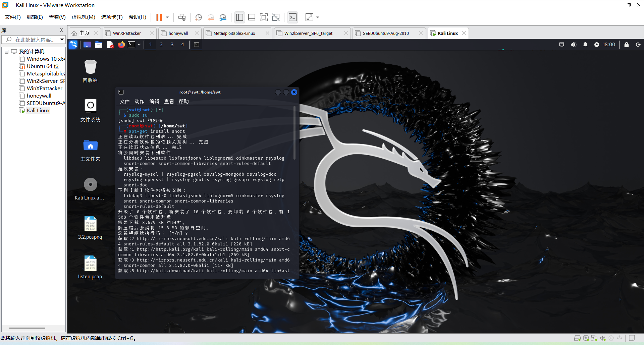
Task: Revert the virtual machine to snapshot
Action: tap(211, 17)
